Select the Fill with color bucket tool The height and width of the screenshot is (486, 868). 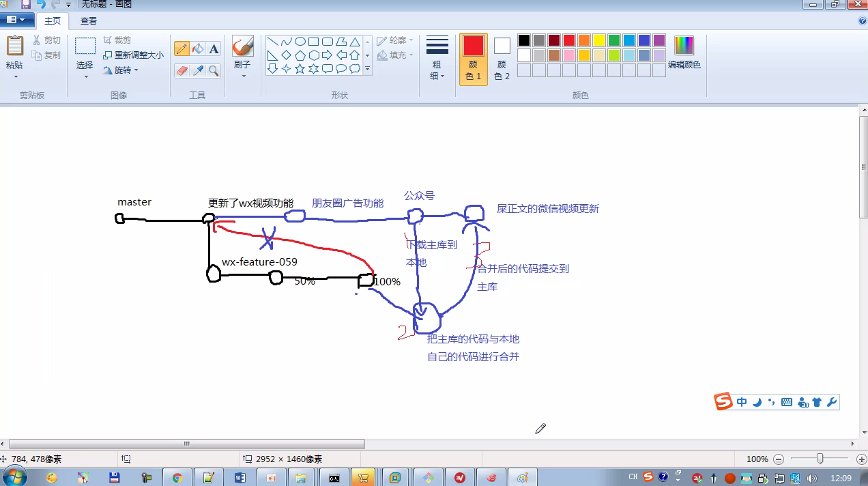(x=198, y=48)
